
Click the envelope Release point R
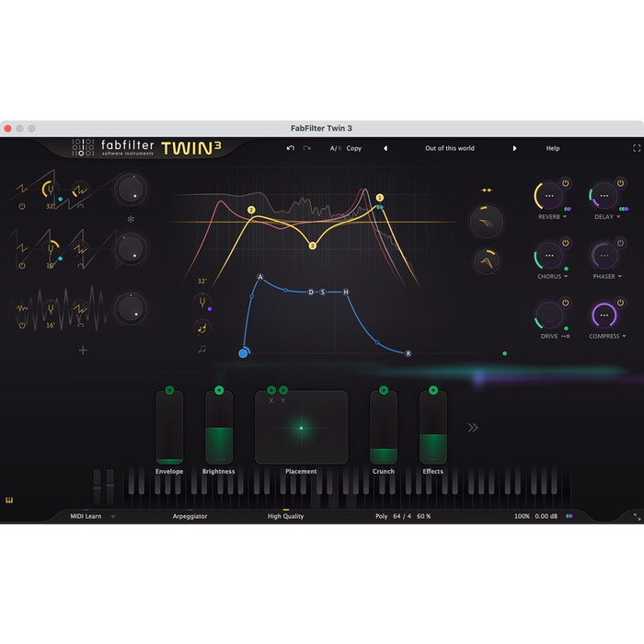408,353
